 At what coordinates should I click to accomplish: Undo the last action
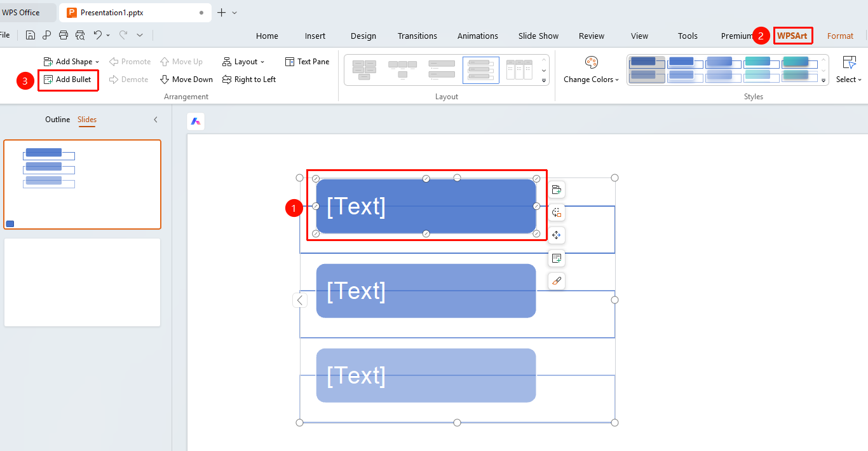click(x=98, y=36)
